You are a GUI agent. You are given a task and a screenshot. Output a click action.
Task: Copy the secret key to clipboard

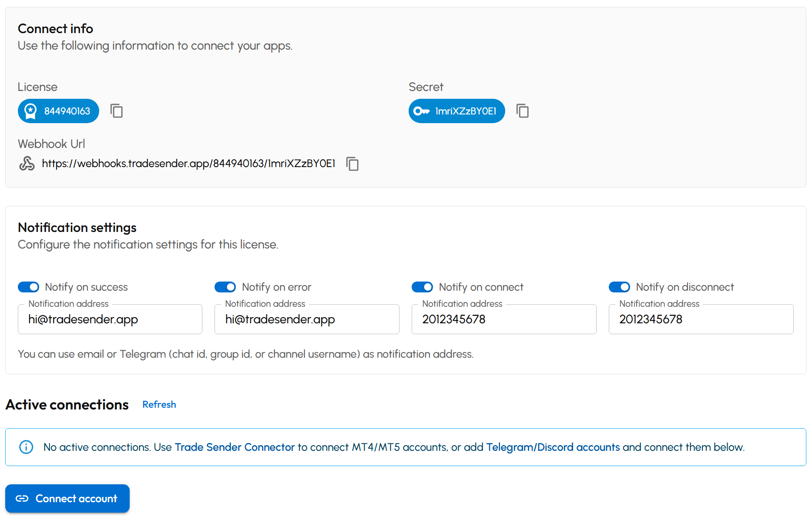[522, 111]
